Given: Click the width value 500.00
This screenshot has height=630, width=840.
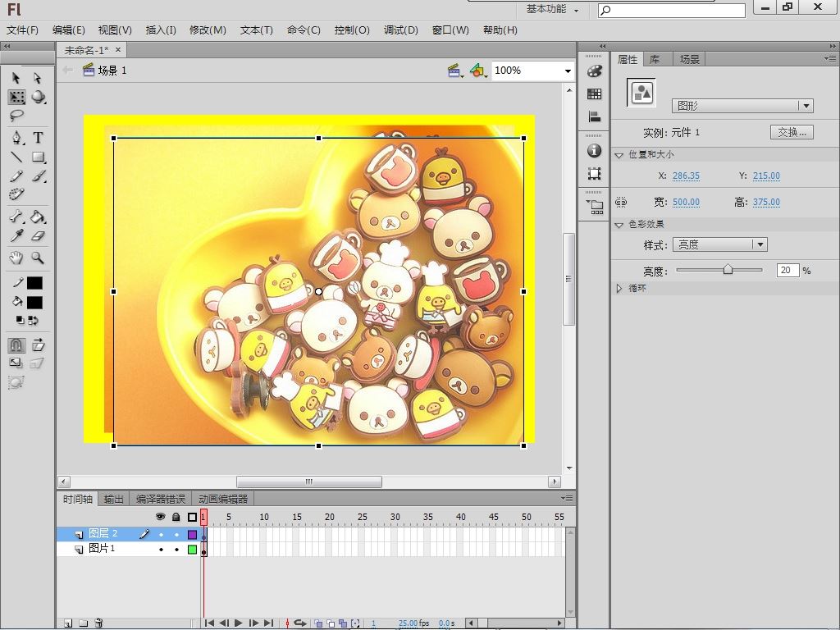Looking at the screenshot, I should tap(686, 202).
